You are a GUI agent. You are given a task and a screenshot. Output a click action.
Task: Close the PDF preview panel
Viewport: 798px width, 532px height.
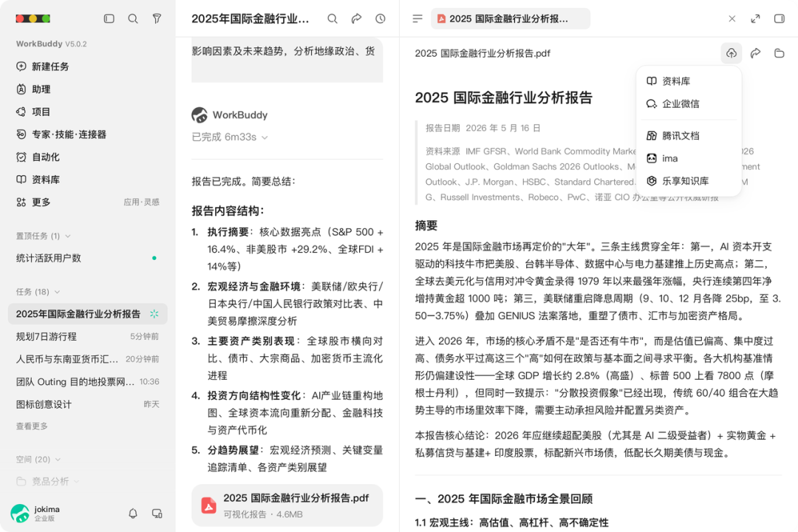point(731,18)
